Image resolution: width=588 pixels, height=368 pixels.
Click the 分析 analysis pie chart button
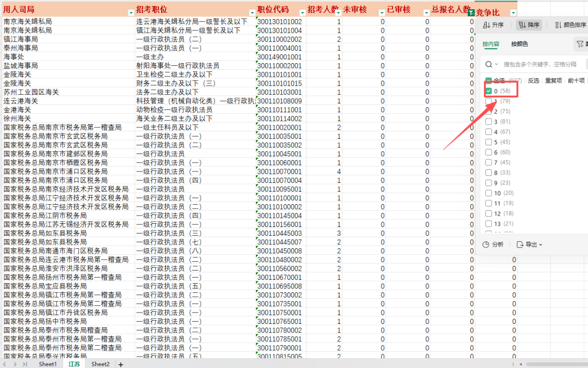[x=493, y=244]
